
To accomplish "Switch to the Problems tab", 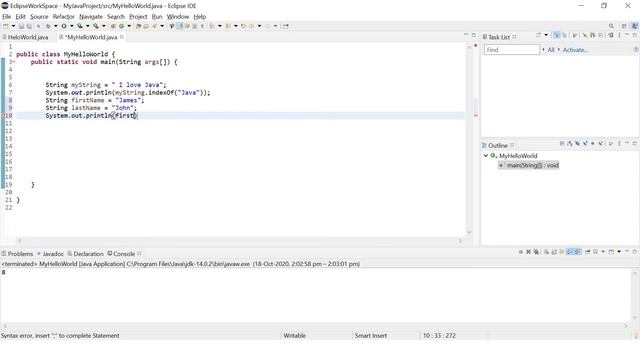I will tap(17, 254).
